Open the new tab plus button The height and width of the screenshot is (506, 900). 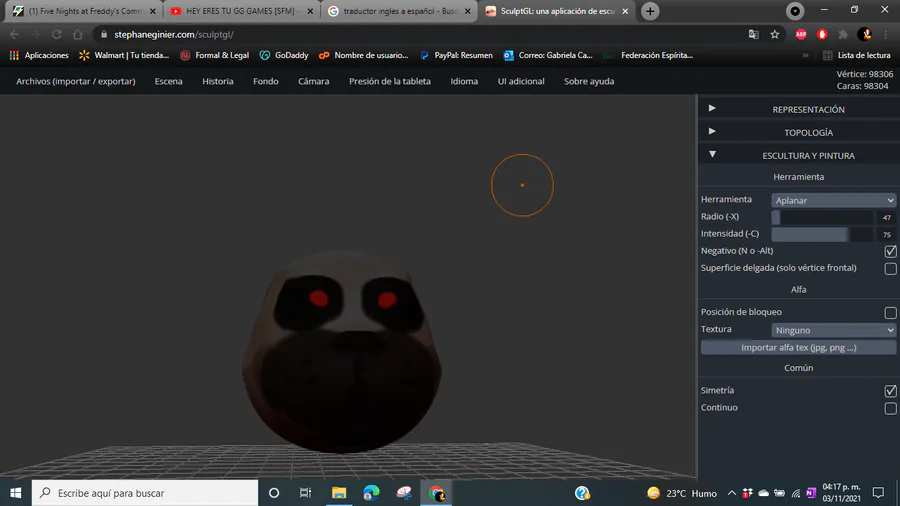650,11
